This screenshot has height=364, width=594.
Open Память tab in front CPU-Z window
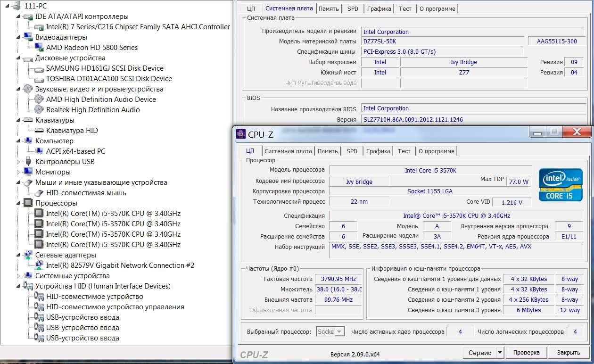(x=328, y=151)
